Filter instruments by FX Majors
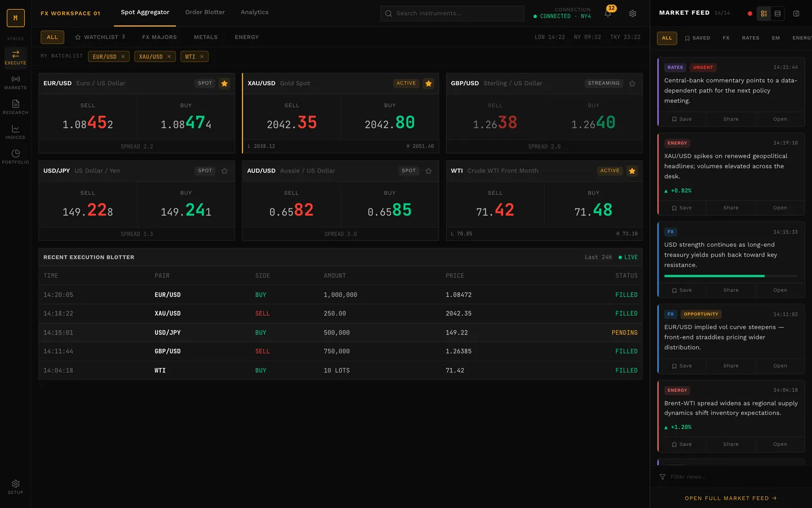Image resolution: width=812 pixels, height=508 pixels. pyautogui.click(x=160, y=37)
